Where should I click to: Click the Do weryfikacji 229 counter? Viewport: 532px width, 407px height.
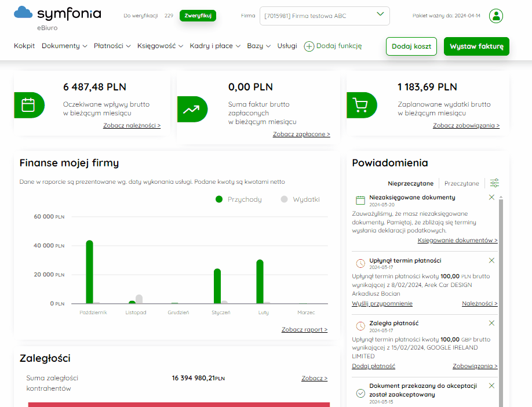point(148,16)
